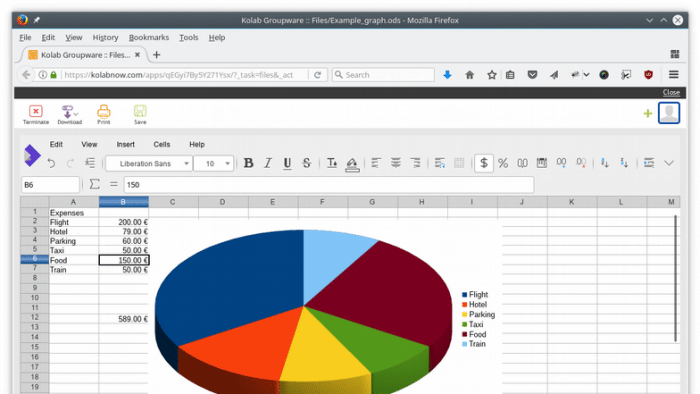Open the spreadsheet Edit menu

tap(56, 145)
